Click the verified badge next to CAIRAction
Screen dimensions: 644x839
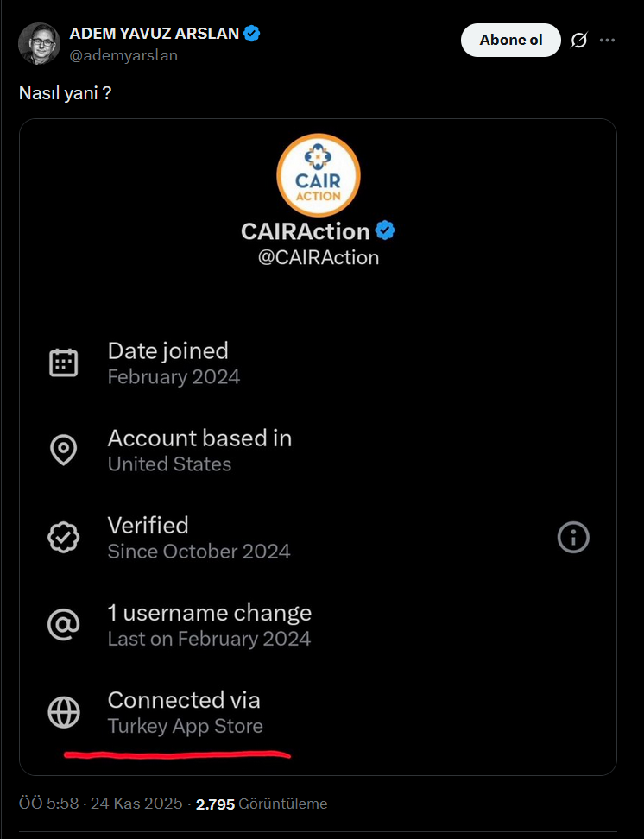(x=385, y=230)
